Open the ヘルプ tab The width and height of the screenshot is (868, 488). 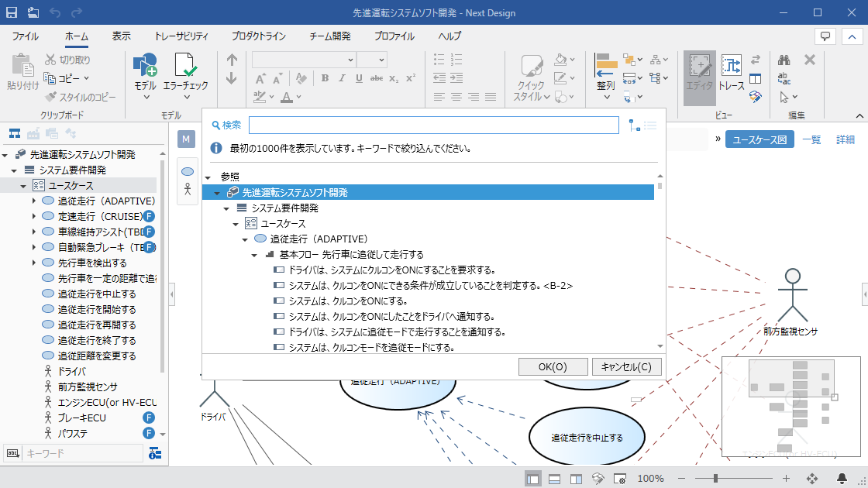point(449,36)
